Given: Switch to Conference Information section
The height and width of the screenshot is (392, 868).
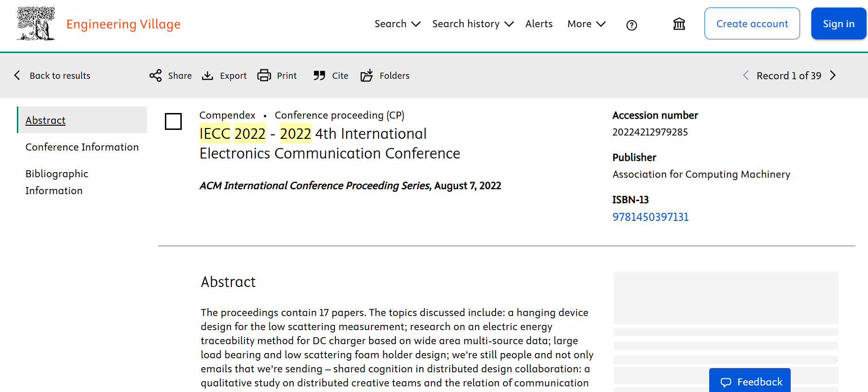Looking at the screenshot, I should click(x=82, y=147).
